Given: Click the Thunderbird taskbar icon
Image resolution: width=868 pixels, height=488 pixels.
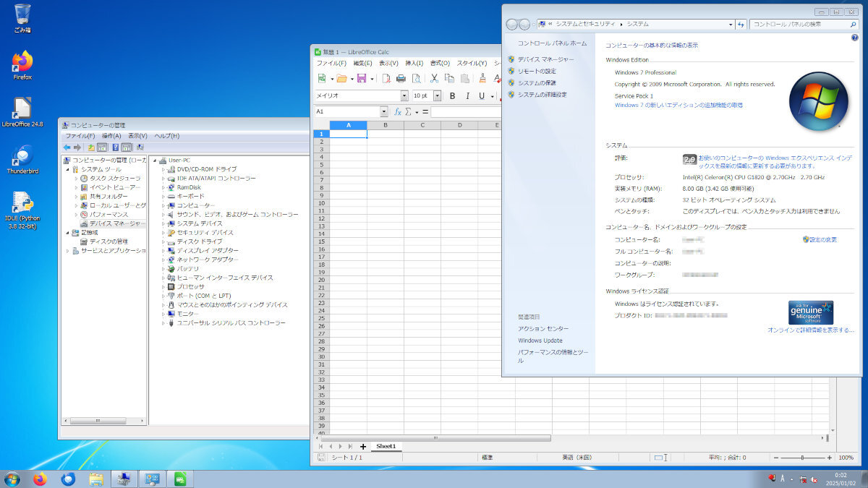Looking at the screenshot, I should (68, 479).
